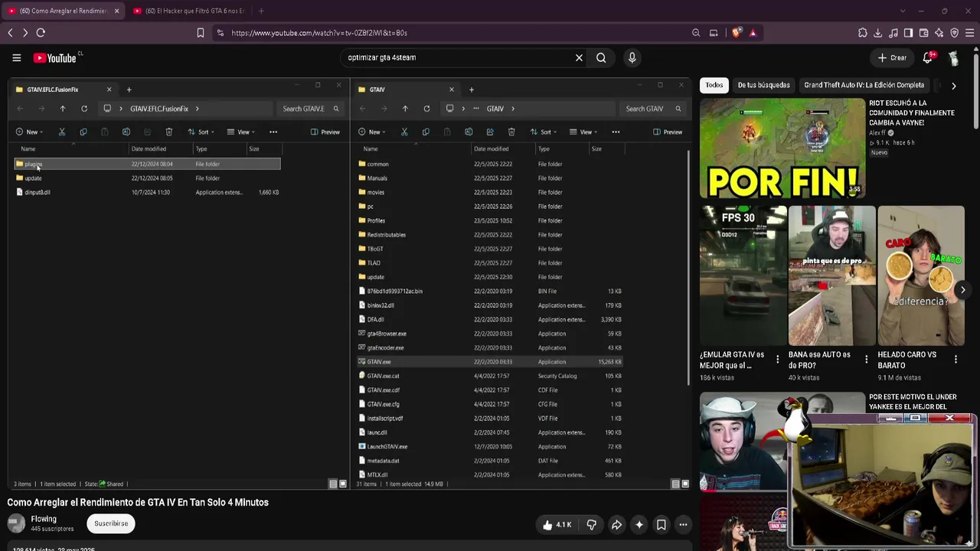Share the video with the arrow icon
The width and height of the screenshot is (980, 551).
616,525
